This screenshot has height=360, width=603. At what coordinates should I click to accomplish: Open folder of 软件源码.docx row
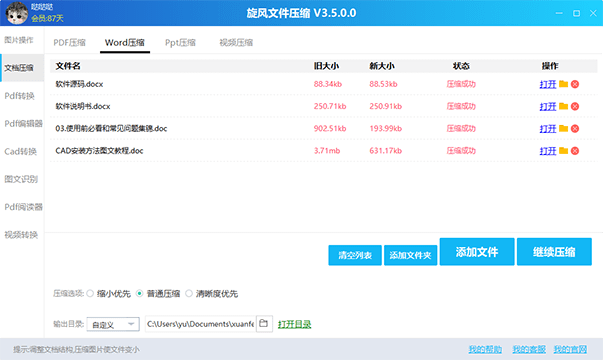click(563, 84)
